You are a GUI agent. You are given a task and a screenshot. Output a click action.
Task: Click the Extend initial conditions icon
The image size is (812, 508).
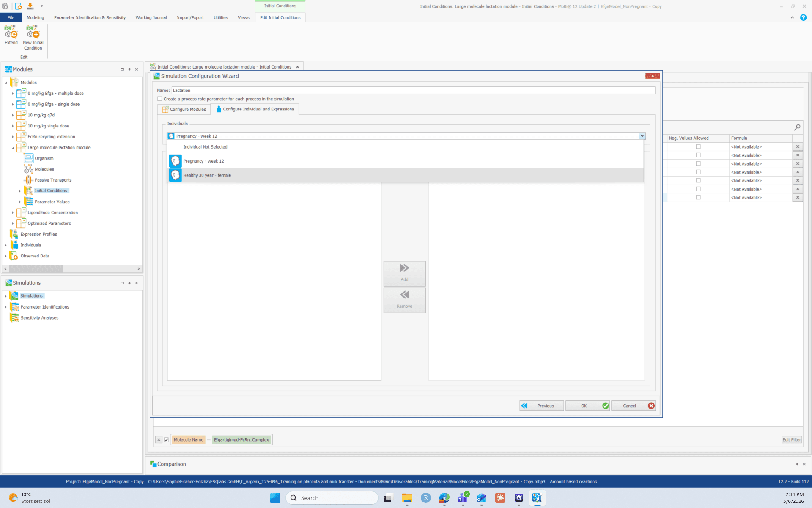coord(11,32)
